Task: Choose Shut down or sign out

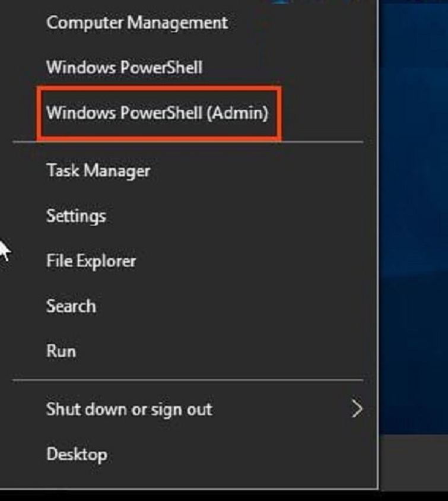Action: (x=129, y=409)
